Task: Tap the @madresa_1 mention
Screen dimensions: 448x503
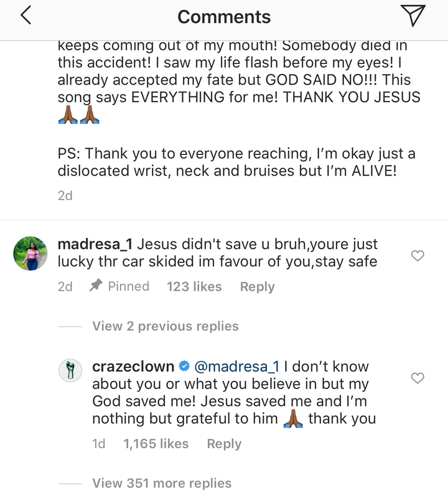Action: tap(238, 367)
